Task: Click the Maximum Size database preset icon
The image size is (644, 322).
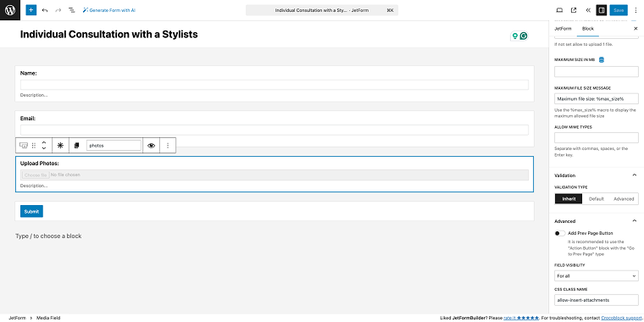Action: pyautogui.click(x=602, y=60)
